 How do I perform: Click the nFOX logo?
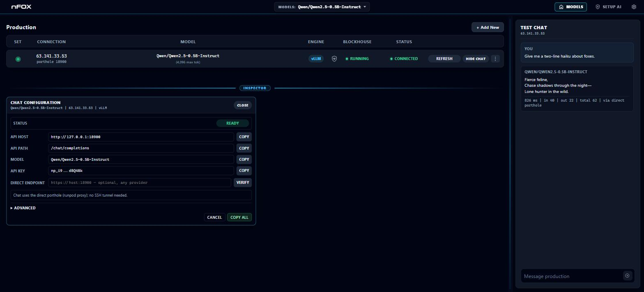[21, 7]
